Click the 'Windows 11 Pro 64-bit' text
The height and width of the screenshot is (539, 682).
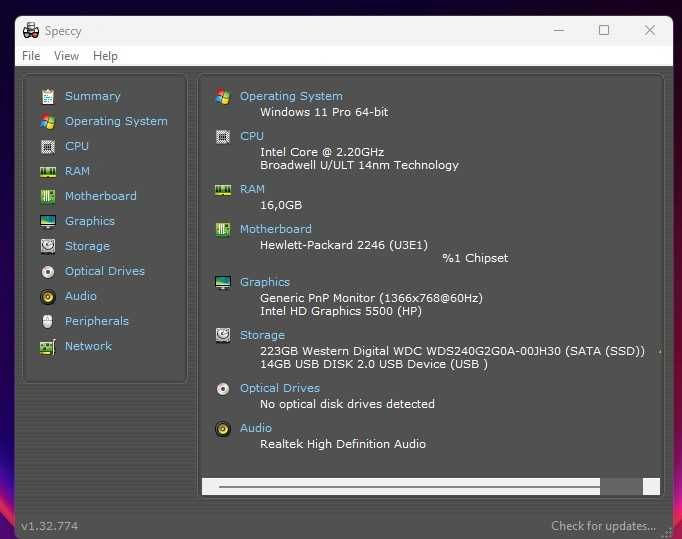324,112
